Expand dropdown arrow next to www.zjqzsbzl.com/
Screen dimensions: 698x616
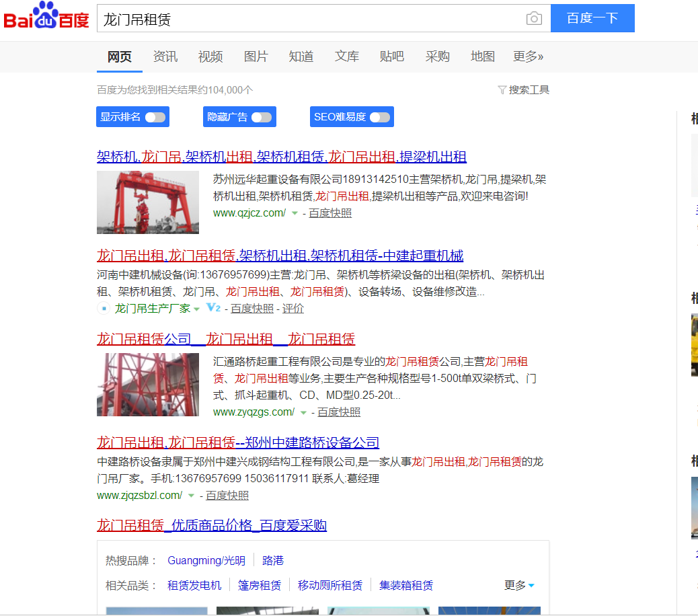click(191, 496)
